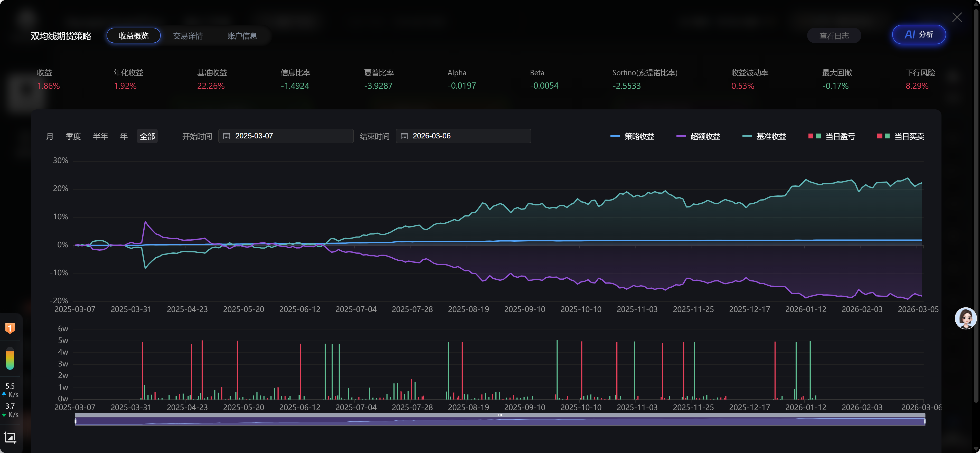The image size is (980, 453).
Task: Click the Alpha value -0.0197
Action: click(x=462, y=86)
